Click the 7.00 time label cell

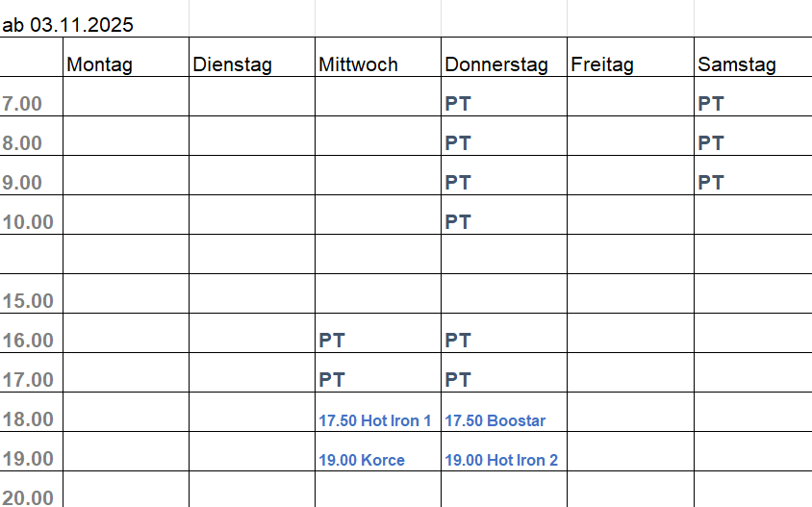pos(23,104)
